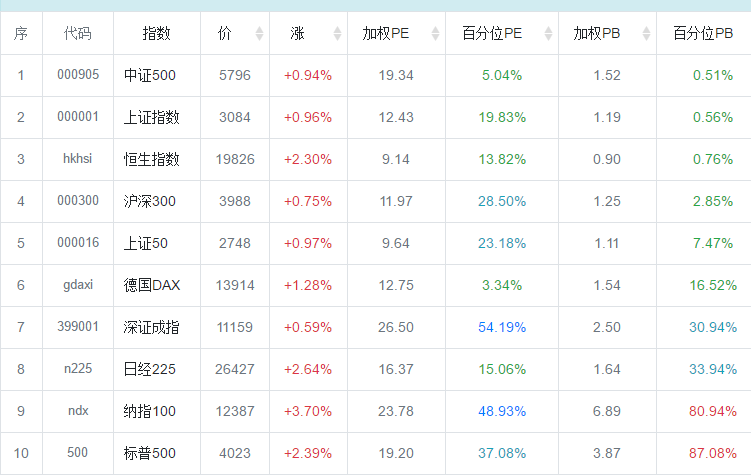The image size is (751, 475).
Task: Click weighted PE value 26.50
Action: (x=396, y=328)
